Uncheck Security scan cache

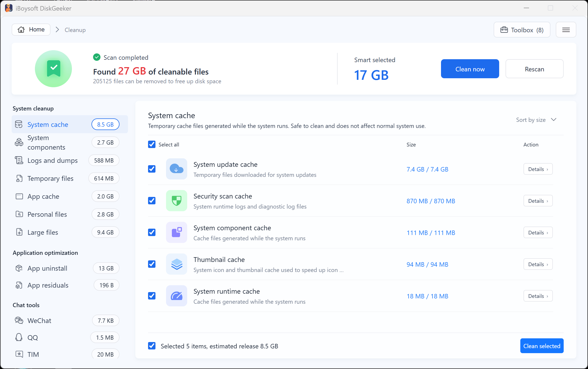click(x=152, y=201)
